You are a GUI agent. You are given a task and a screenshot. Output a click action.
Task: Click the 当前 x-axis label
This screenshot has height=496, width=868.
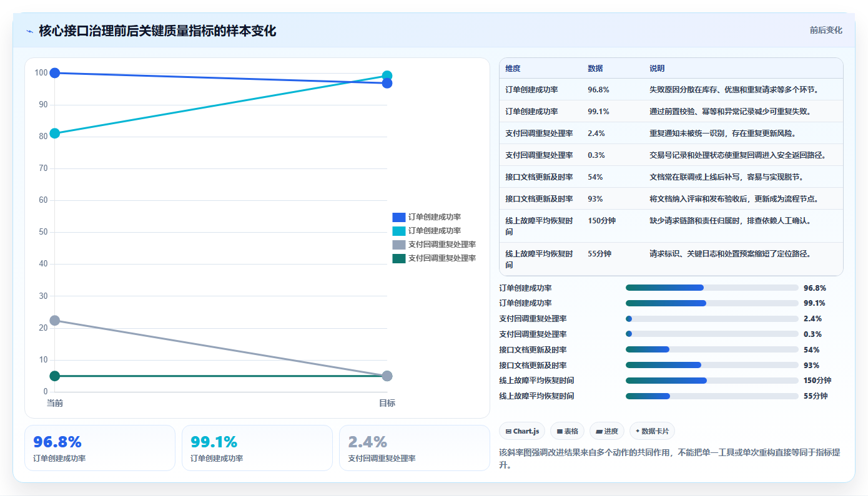pos(55,403)
